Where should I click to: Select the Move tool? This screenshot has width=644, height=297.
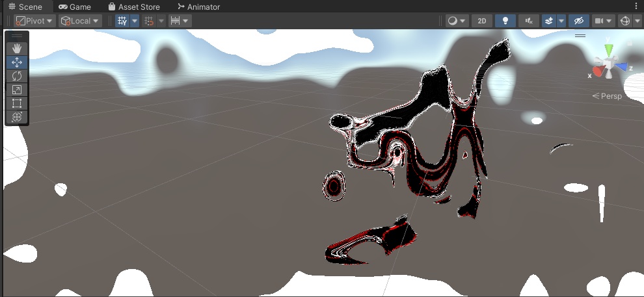[x=17, y=62]
